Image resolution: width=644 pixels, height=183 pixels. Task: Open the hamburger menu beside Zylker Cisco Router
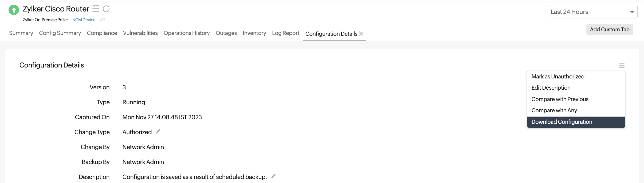click(96, 9)
